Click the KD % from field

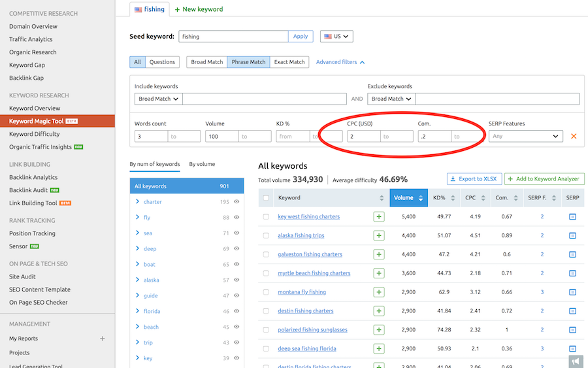[293, 136]
